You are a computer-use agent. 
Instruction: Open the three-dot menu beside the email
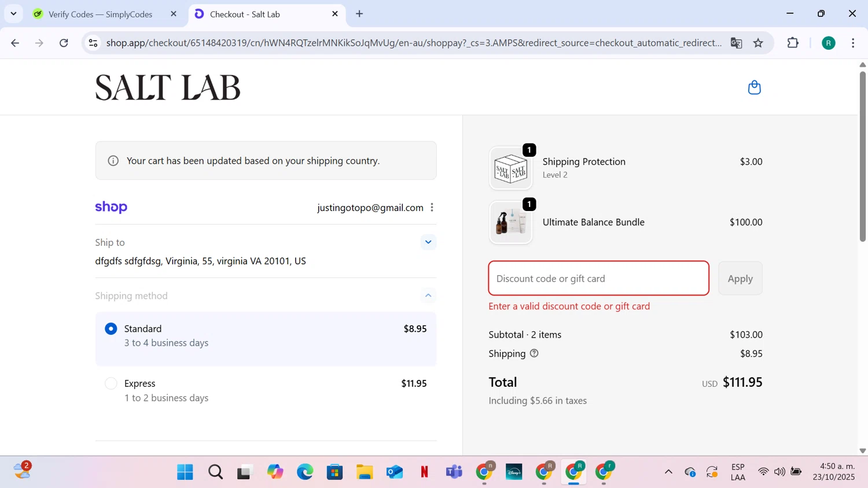coord(432,208)
